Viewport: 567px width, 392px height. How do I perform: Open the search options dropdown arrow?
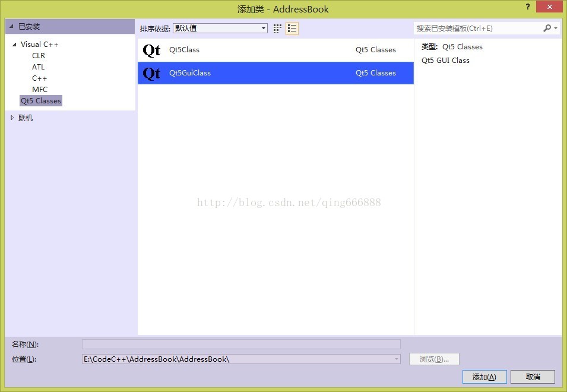click(x=556, y=28)
